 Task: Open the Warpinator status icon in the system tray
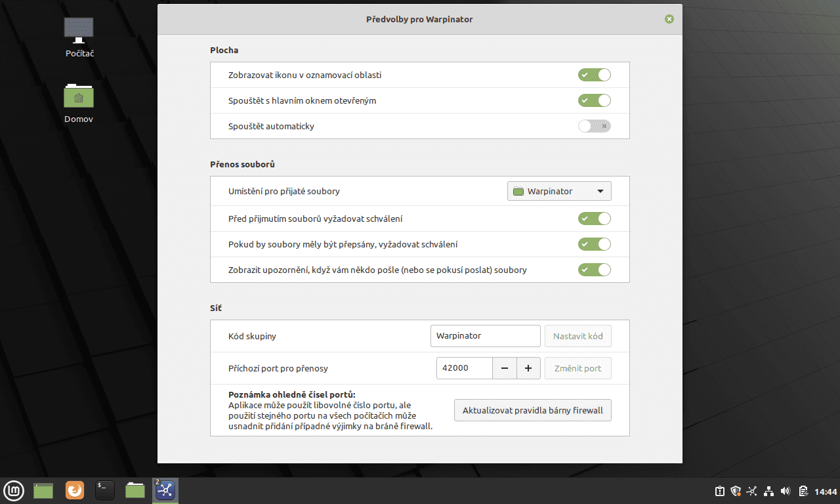click(x=752, y=491)
